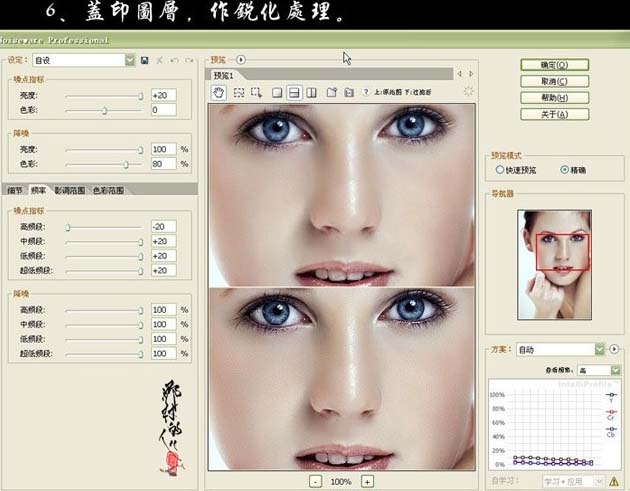
Task: Click the next preview tab arrow
Action: 471,74
